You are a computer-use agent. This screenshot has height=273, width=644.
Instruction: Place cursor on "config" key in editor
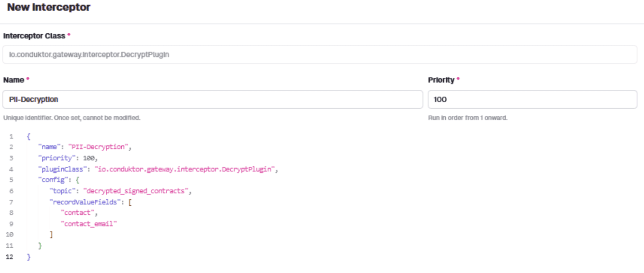pos(53,180)
